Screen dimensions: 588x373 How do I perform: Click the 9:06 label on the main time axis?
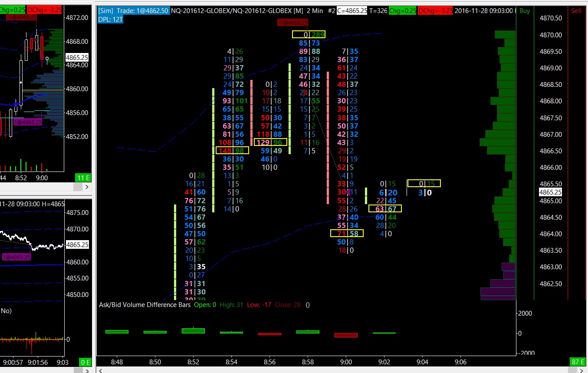tap(460, 362)
